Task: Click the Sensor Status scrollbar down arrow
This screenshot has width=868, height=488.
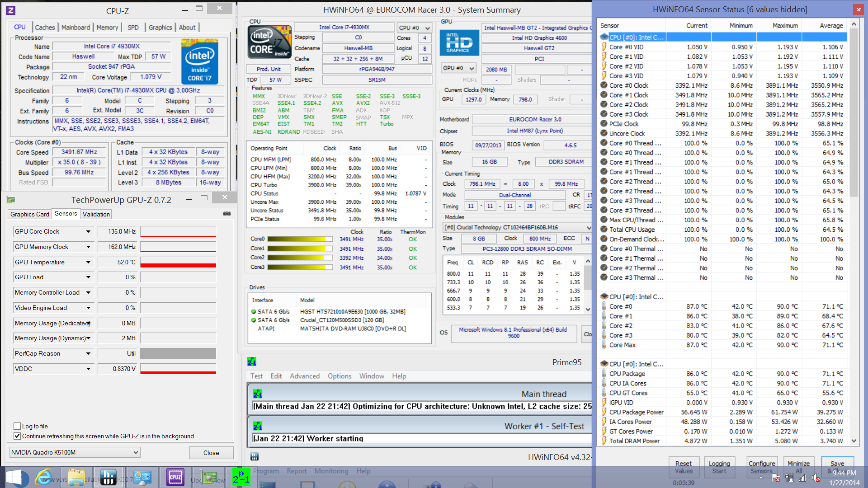Action: pyautogui.click(x=854, y=441)
